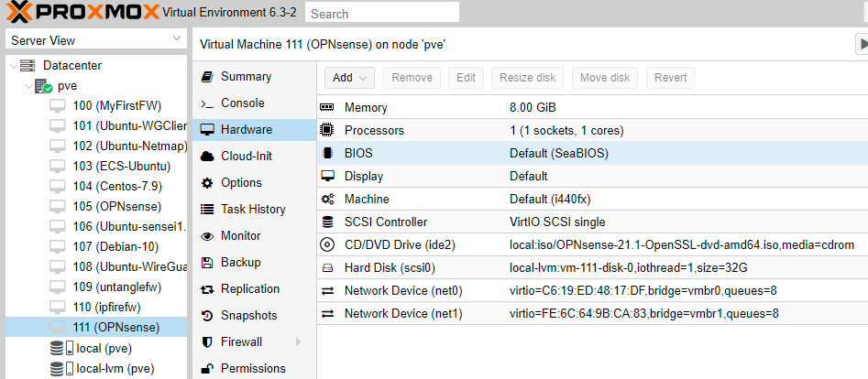Click the monitor icon for 100 (MyFirstFW)

click(x=58, y=106)
